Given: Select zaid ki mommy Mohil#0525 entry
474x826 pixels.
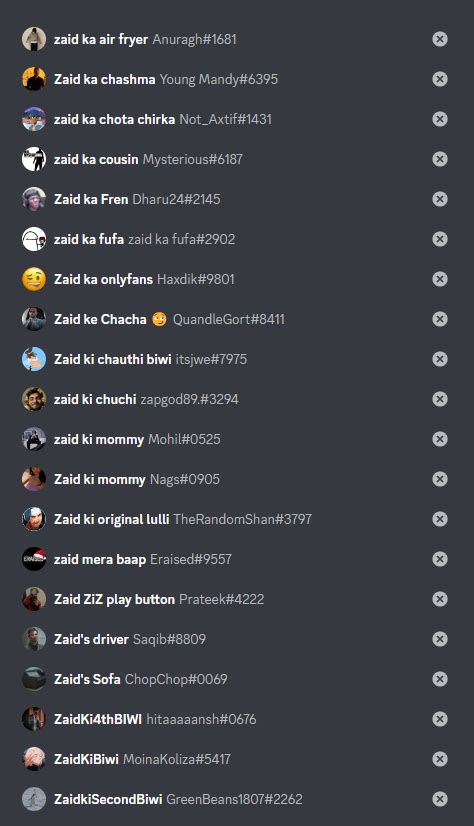Looking at the screenshot, I should (x=237, y=439).
